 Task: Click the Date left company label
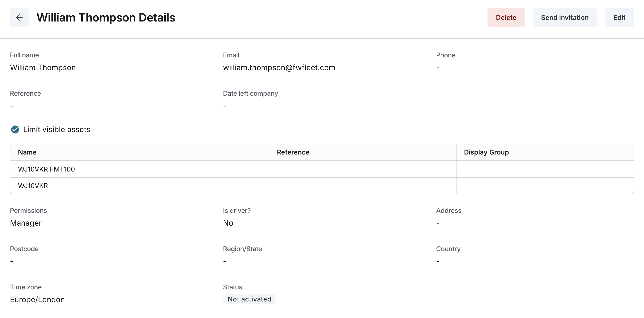point(250,93)
